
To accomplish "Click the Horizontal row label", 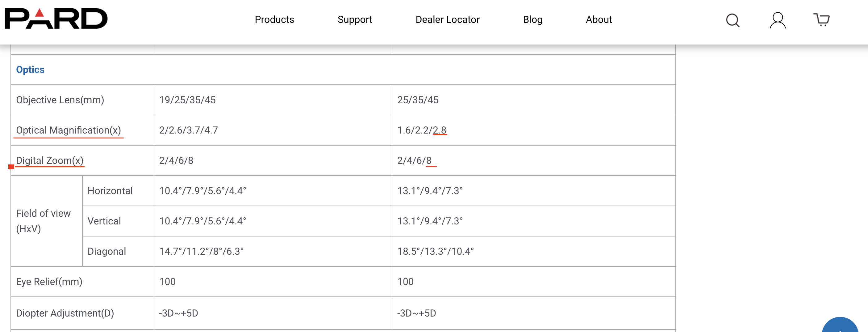I will [x=110, y=191].
